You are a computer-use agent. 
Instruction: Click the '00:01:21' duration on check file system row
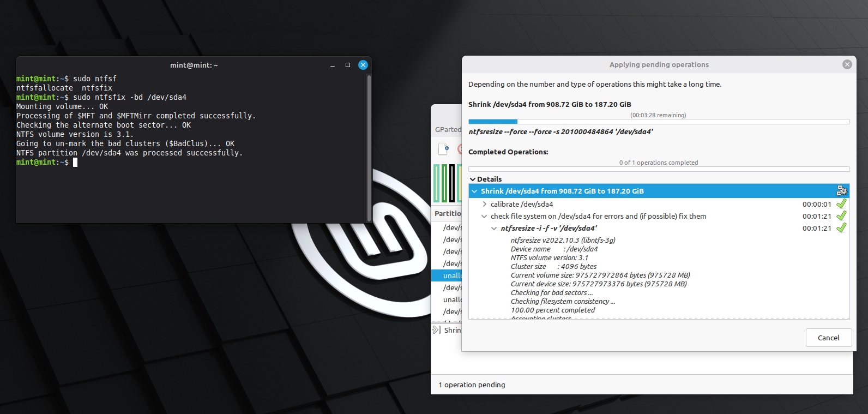[x=817, y=216]
